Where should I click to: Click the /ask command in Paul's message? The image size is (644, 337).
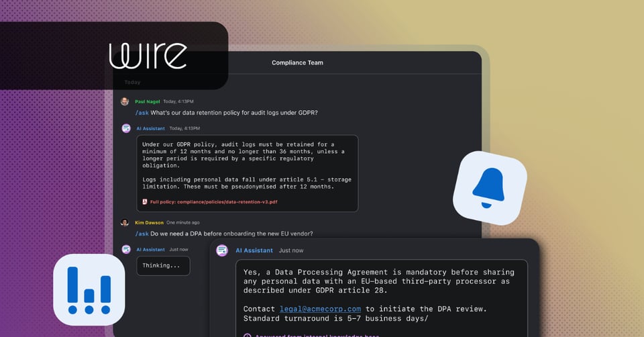[142, 113]
